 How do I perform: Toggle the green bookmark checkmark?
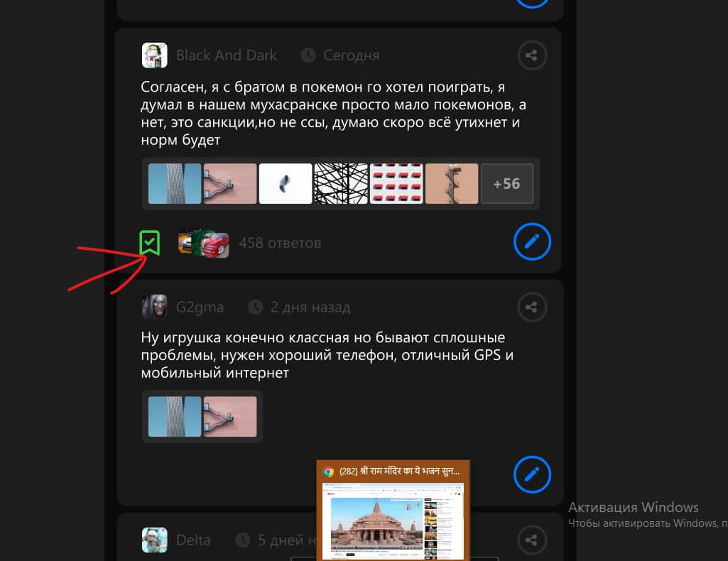[x=150, y=243]
